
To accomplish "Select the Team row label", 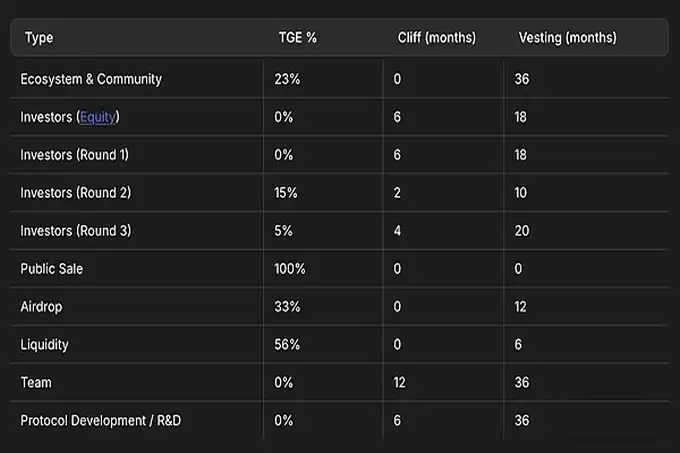I will click(36, 383).
